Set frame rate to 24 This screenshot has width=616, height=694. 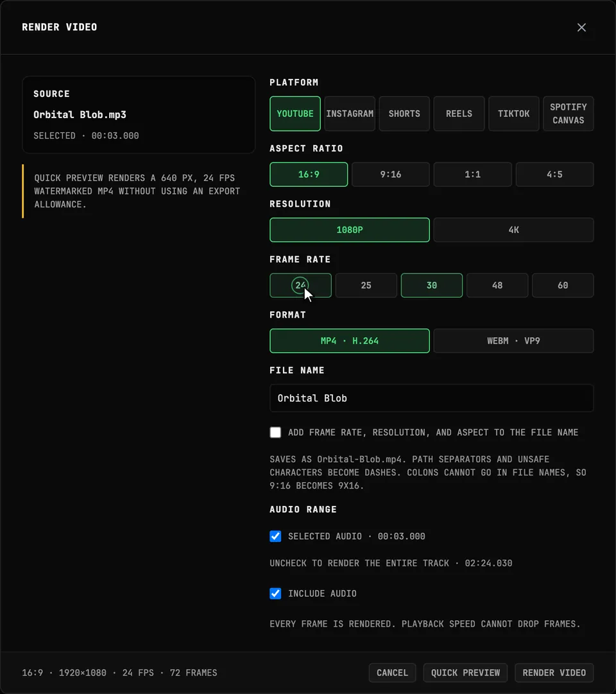300,286
